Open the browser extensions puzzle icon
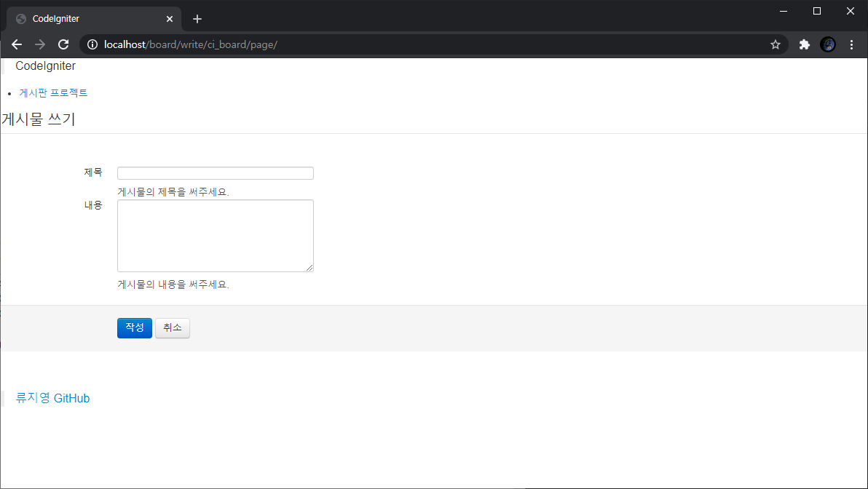The image size is (868, 489). 804,44
